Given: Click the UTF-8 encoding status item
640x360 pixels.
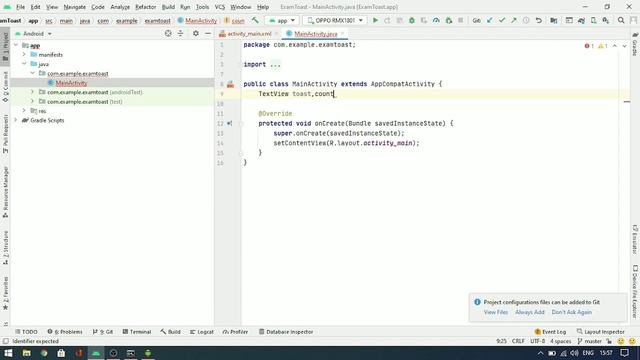Looking at the screenshot, I should coord(538,341).
